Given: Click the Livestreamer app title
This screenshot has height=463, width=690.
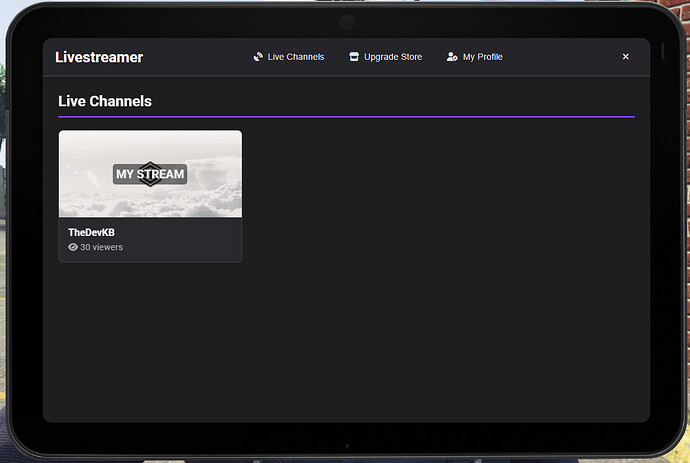Looking at the screenshot, I should point(99,57).
